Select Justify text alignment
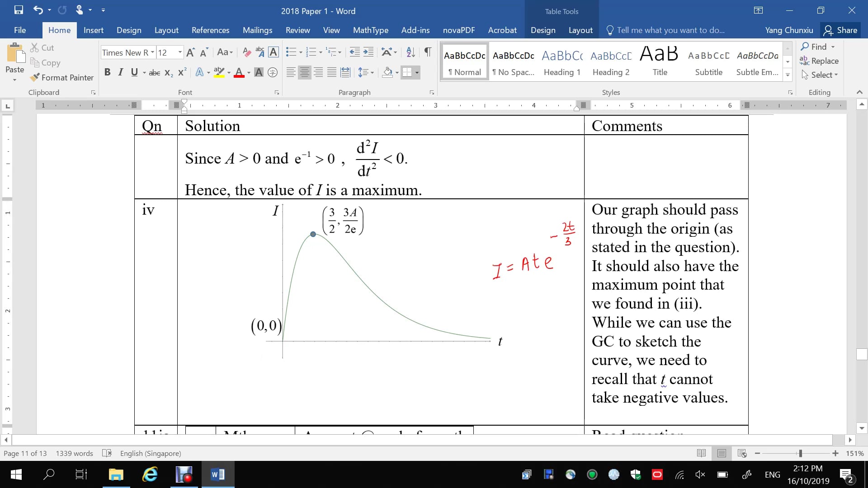 (x=332, y=72)
